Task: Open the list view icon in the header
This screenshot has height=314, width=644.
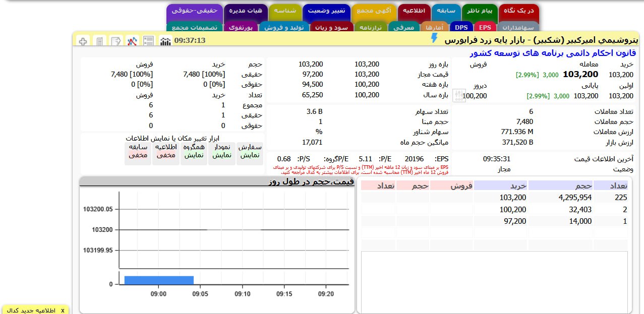Action: pyautogui.click(x=149, y=41)
